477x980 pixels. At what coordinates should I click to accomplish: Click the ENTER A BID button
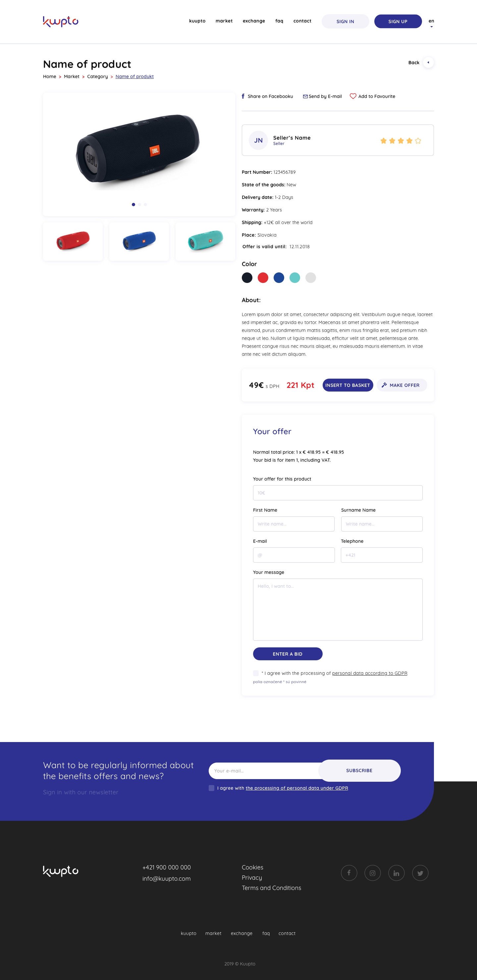288,654
